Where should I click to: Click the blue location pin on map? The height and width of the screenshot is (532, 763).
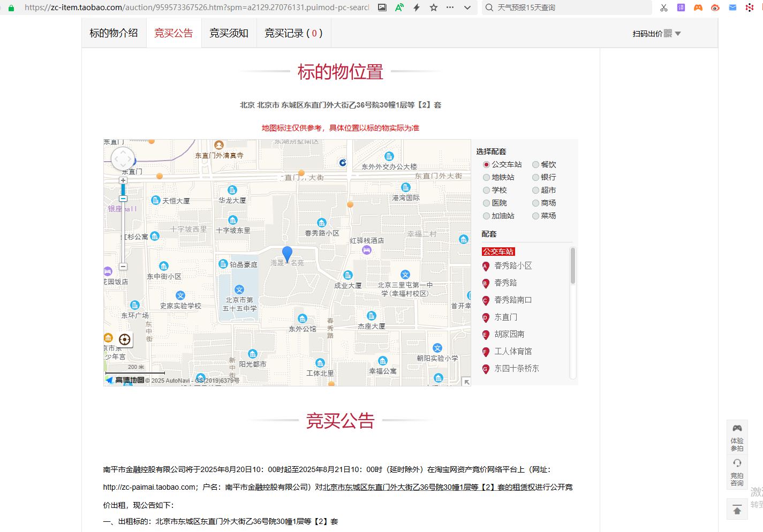pyautogui.click(x=287, y=254)
